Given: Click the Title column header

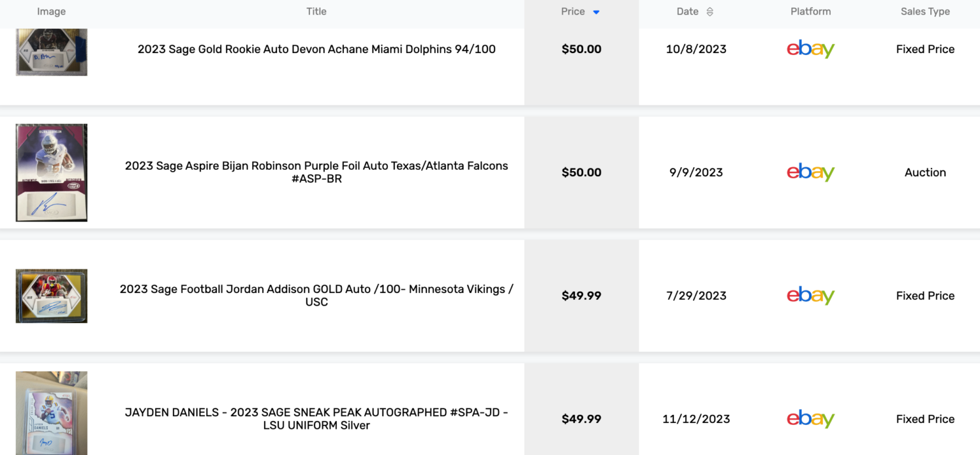Looking at the screenshot, I should [x=316, y=11].
